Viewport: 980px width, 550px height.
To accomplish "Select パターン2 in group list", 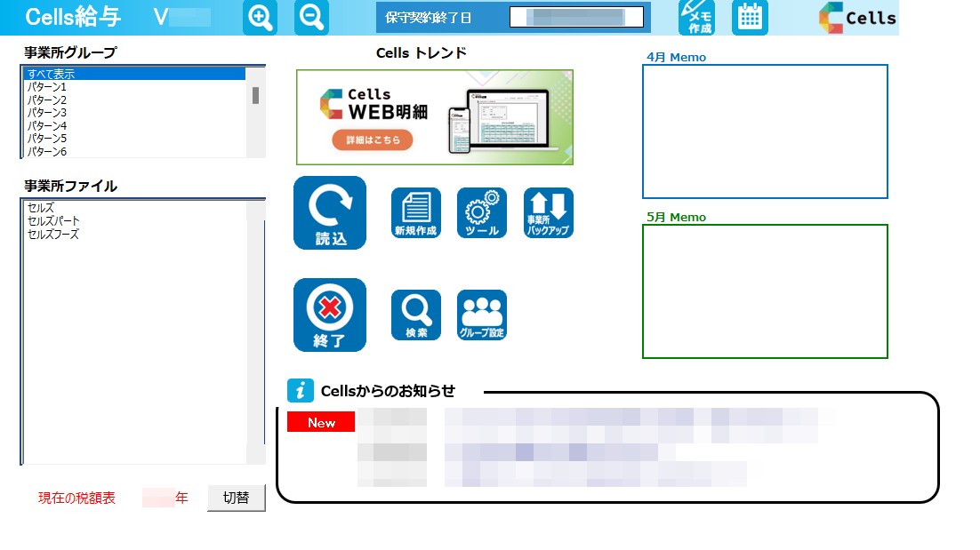I will coord(134,100).
